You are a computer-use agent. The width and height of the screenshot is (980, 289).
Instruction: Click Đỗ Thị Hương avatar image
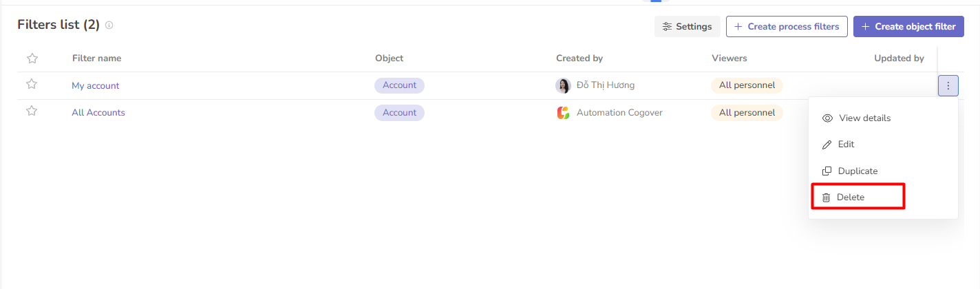point(563,85)
